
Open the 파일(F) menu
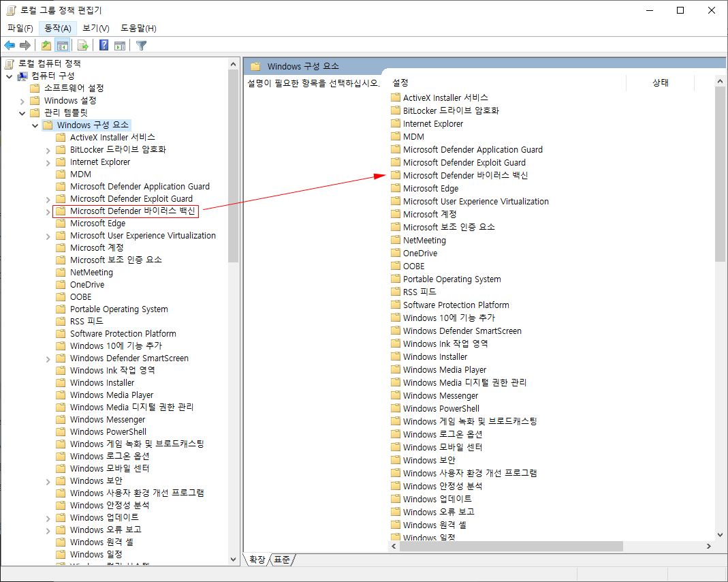(20, 29)
